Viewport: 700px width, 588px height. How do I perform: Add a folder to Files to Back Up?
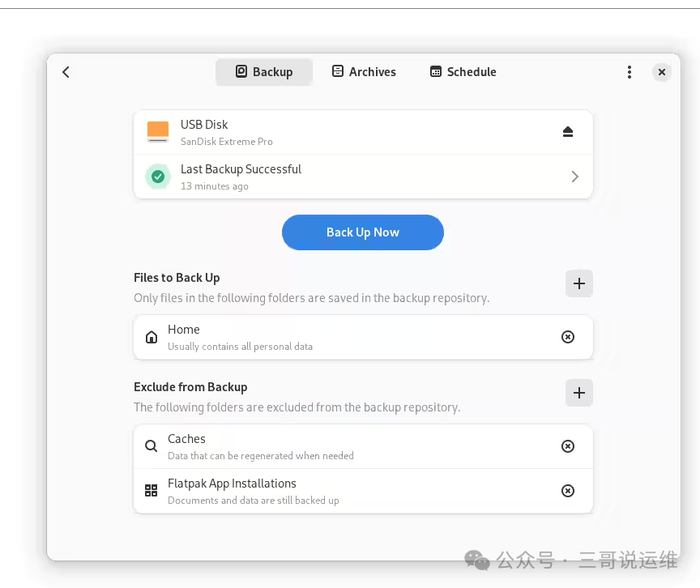(578, 283)
